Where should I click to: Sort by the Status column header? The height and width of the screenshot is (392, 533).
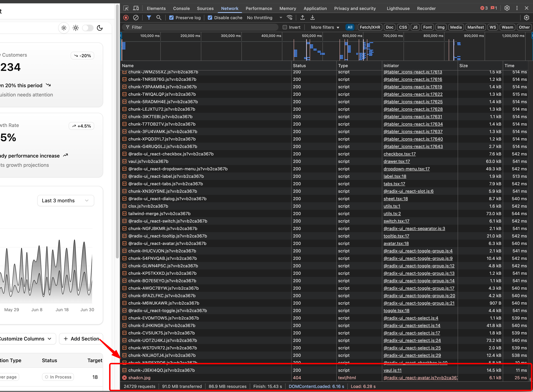click(x=314, y=66)
